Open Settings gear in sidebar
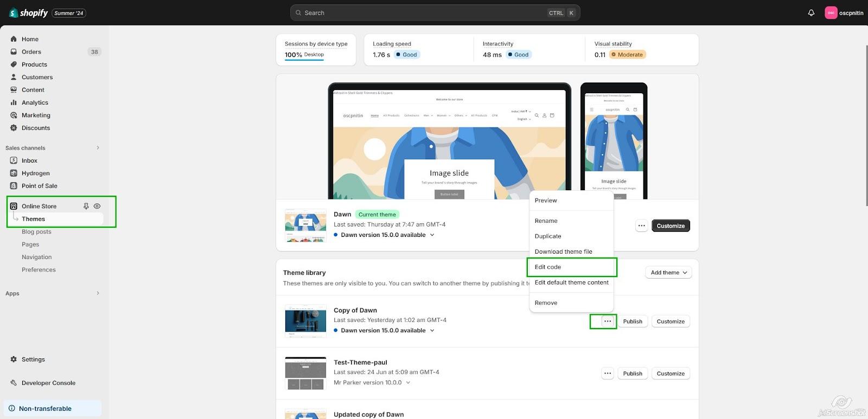The image size is (868, 419). pyautogui.click(x=14, y=359)
